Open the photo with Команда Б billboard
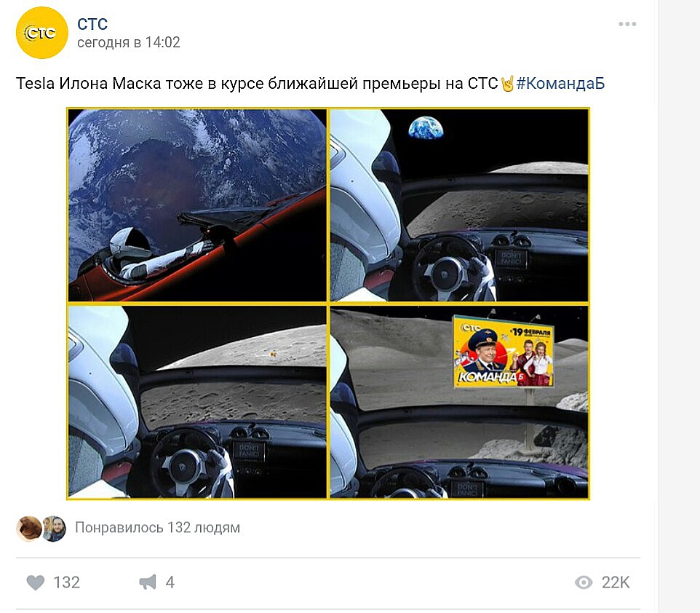 click(x=459, y=402)
